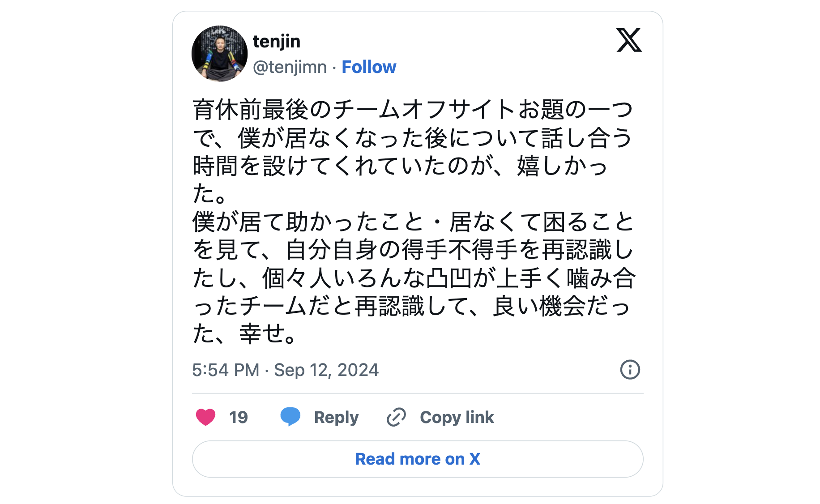Click the like count showing 19
The height and width of the screenshot is (504, 820).
point(238,417)
